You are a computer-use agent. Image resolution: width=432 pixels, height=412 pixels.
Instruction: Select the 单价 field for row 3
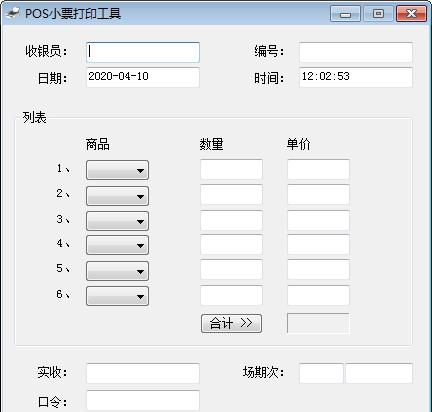(318, 220)
